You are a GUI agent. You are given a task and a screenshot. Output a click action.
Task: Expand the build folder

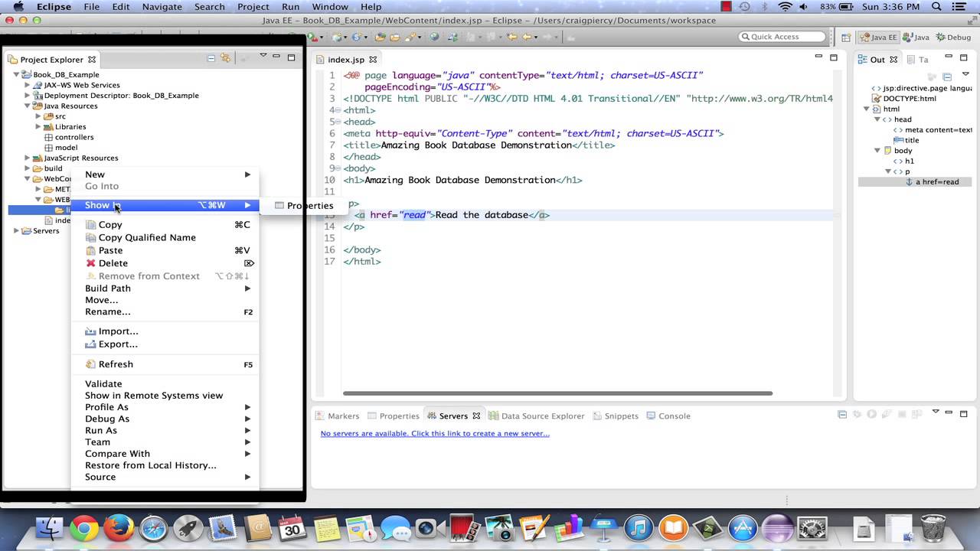click(x=28, y=168)
